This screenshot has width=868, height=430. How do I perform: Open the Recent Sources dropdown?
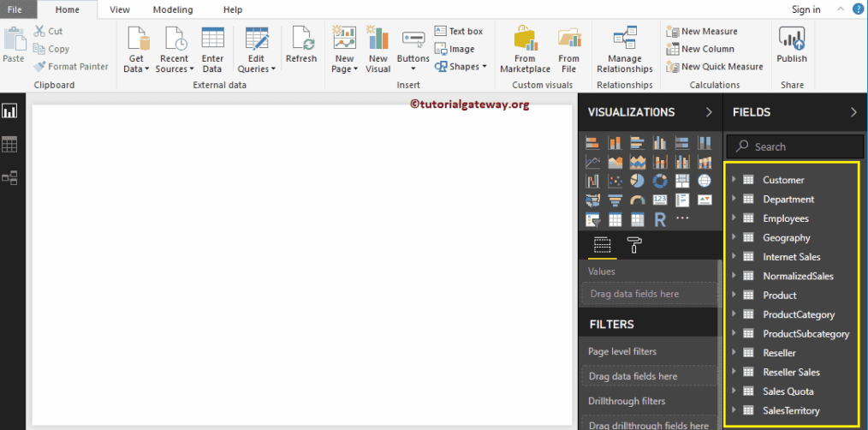pyautogui.click(x=175, y=50)
